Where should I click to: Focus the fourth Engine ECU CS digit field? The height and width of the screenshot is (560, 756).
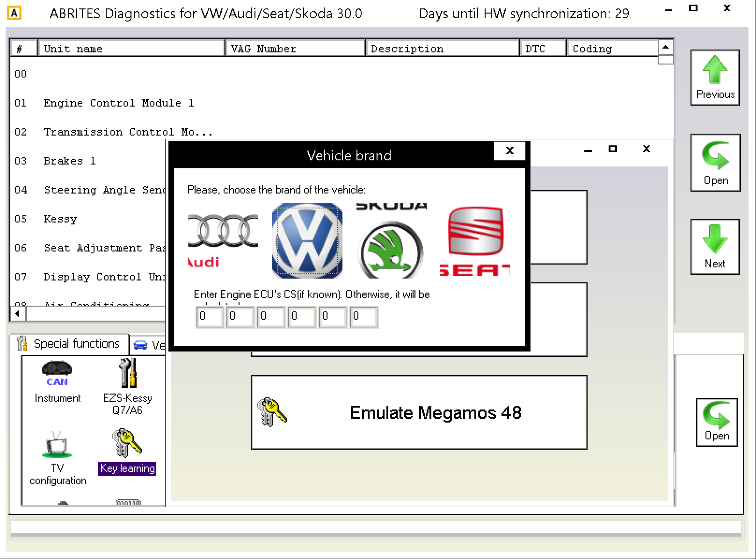(x=302, y=317)
